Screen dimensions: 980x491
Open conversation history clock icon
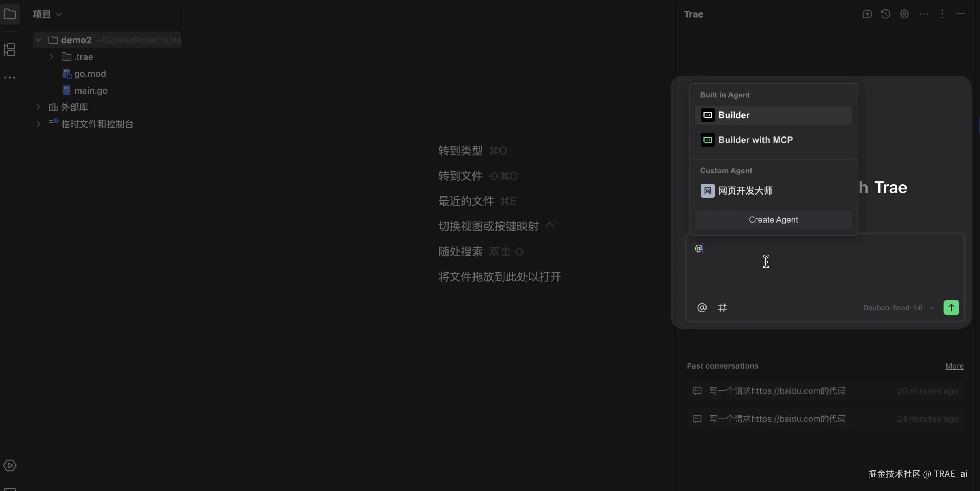(886, 14)
